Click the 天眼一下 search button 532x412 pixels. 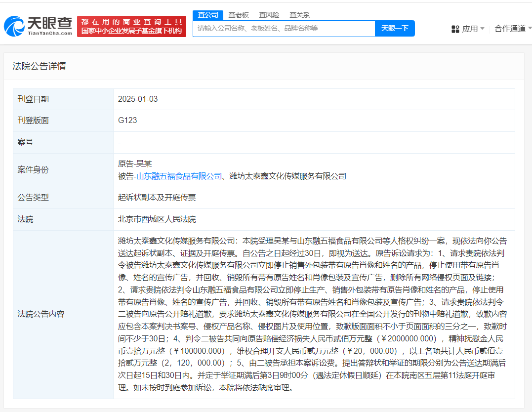pos(395,29)
